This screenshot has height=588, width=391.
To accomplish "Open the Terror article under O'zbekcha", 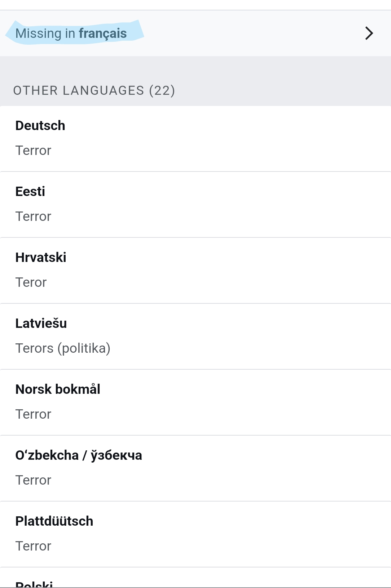I will pyautogui.click(x=33, y=480).
